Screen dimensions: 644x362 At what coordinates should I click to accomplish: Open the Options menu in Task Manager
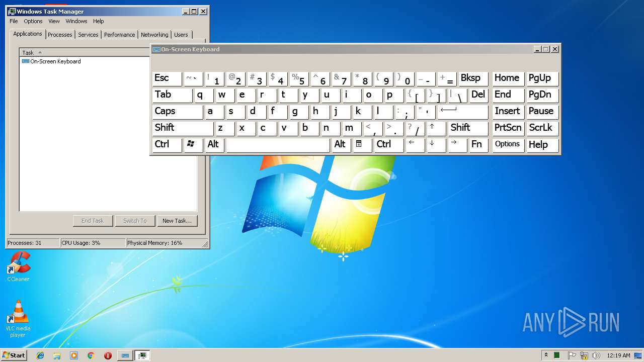click(x=33, y=21)
